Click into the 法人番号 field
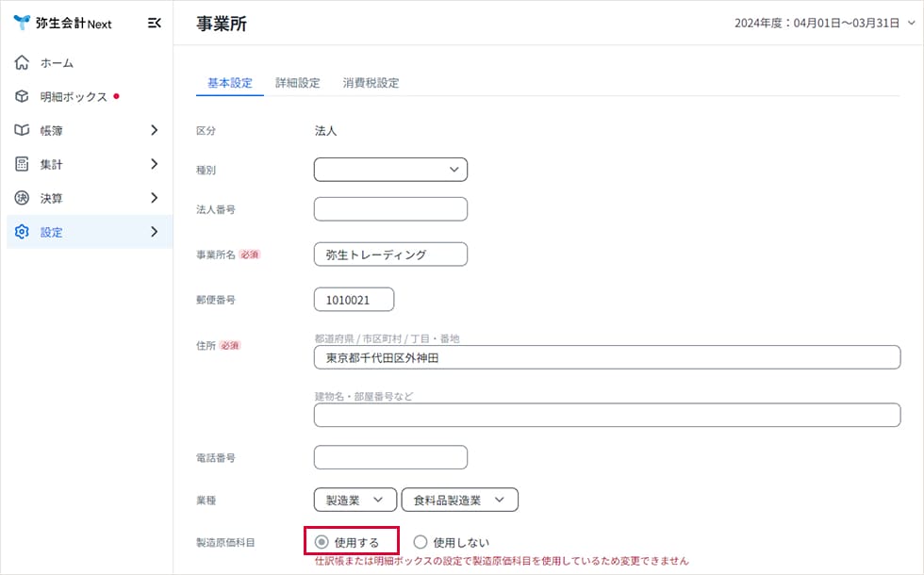Viewport: 924px width, 575px height. point(390,209)
